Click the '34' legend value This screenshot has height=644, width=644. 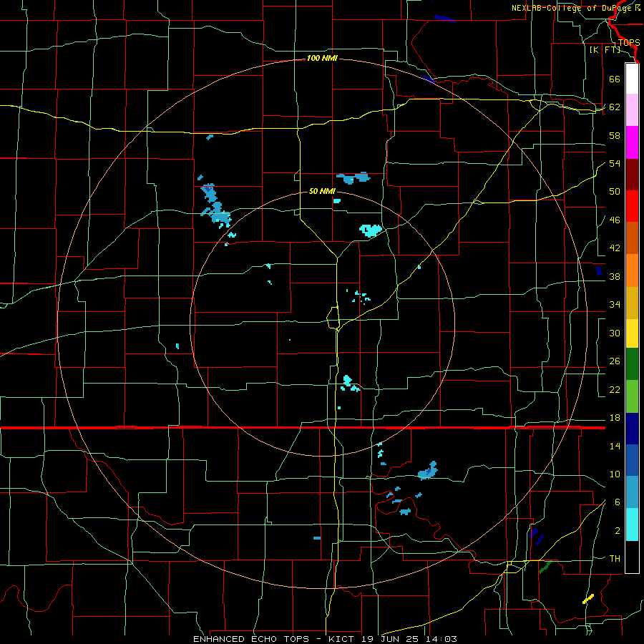[x=615, y=305]
